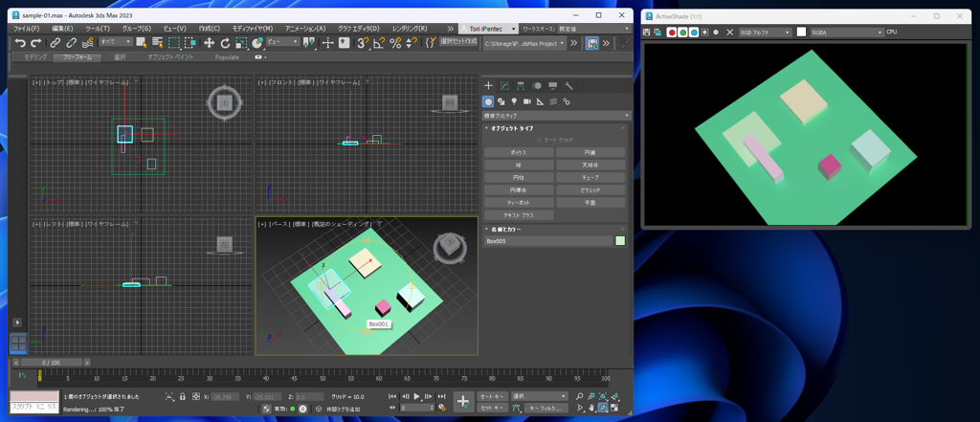This screenshot has height=422, width=980.
Task: Open the Display command panel tab
Action: [552, 86]
